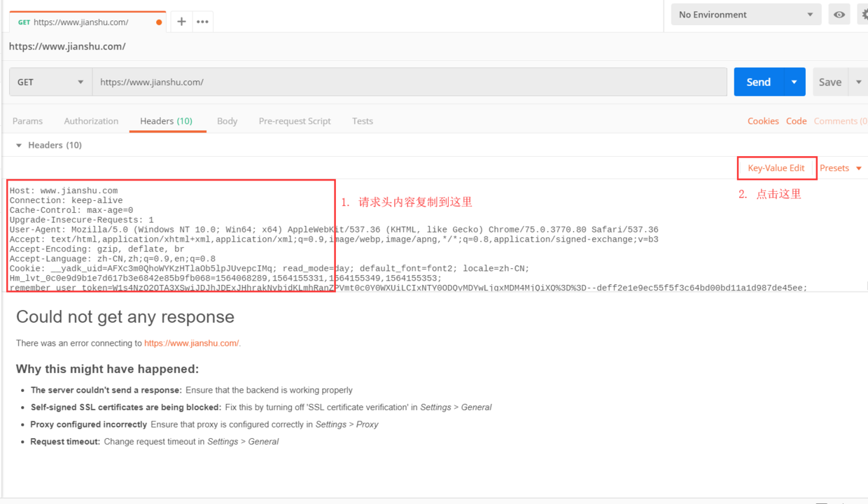The image size is (868, 504).
Task: Switch to the Body tab
Action: (x=227, y=121)
